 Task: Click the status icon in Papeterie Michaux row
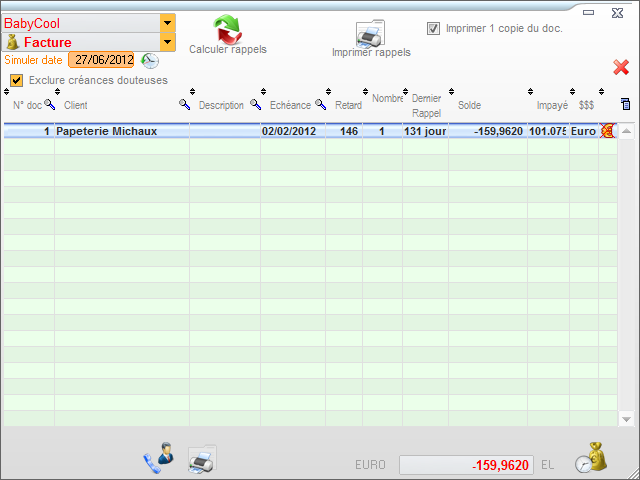click(x=607, y=131)
